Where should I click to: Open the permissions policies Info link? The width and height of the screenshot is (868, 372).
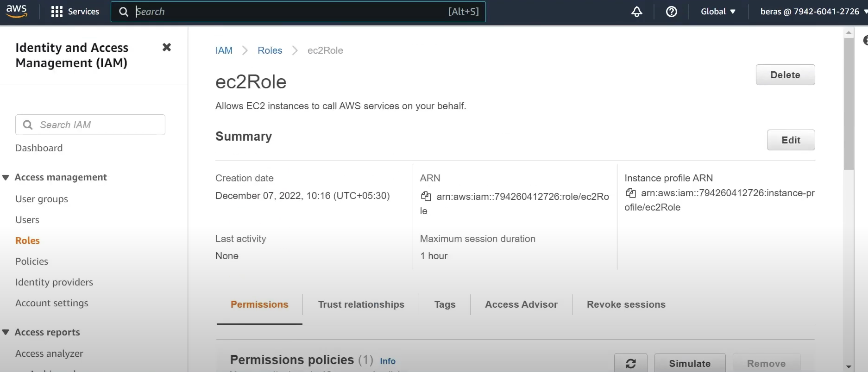(388, 361)
